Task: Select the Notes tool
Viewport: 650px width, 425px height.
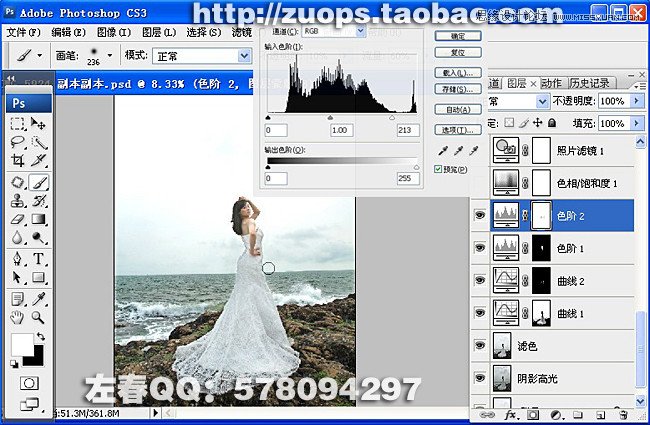Action: pyautogui.click(x=17, y=299)
